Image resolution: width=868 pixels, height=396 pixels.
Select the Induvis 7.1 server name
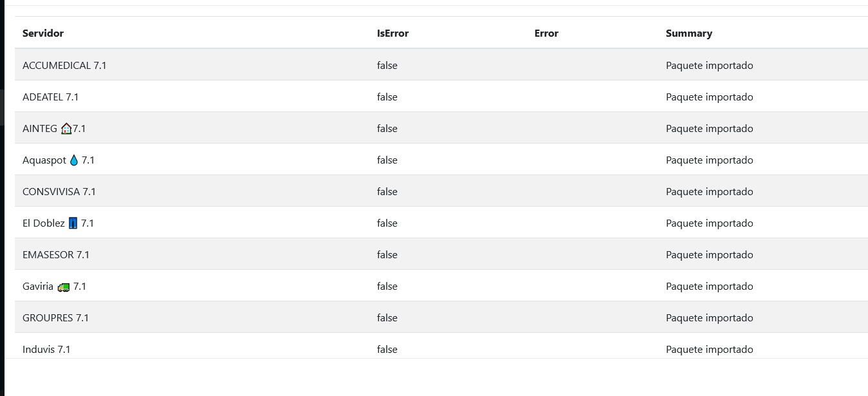point(46,350)
